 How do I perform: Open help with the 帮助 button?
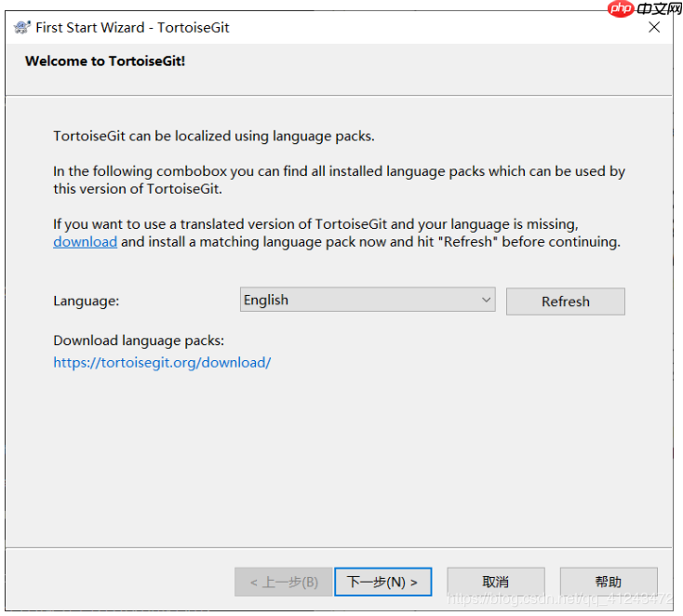(609, 582)
